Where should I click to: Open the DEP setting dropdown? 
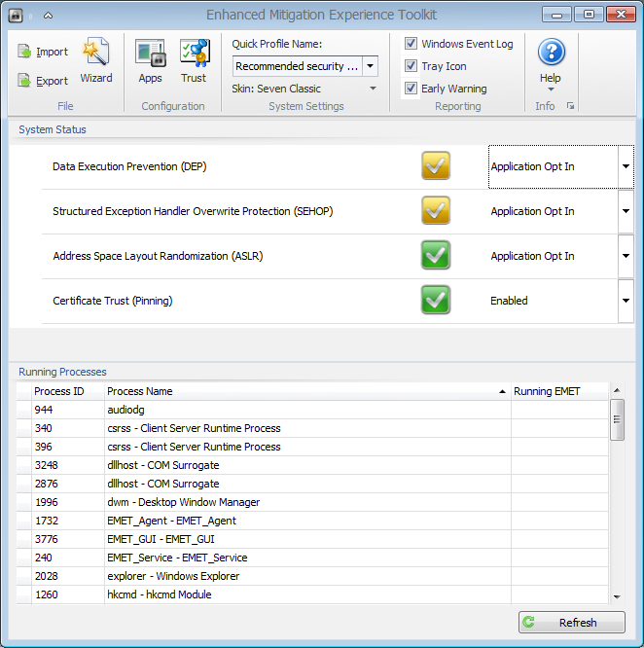click(x=626, y=166)
